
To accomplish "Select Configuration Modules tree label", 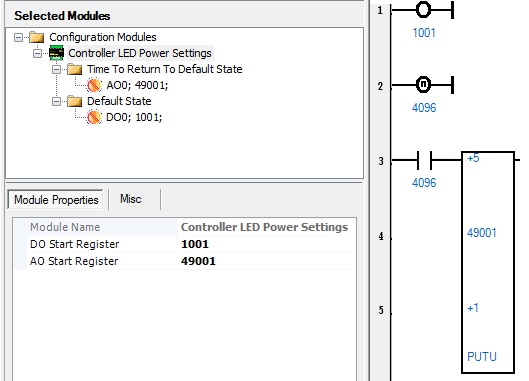I will pos(103,37).
